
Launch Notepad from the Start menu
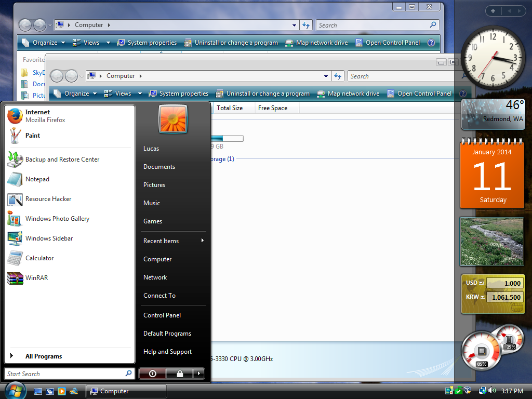(70, 179)
